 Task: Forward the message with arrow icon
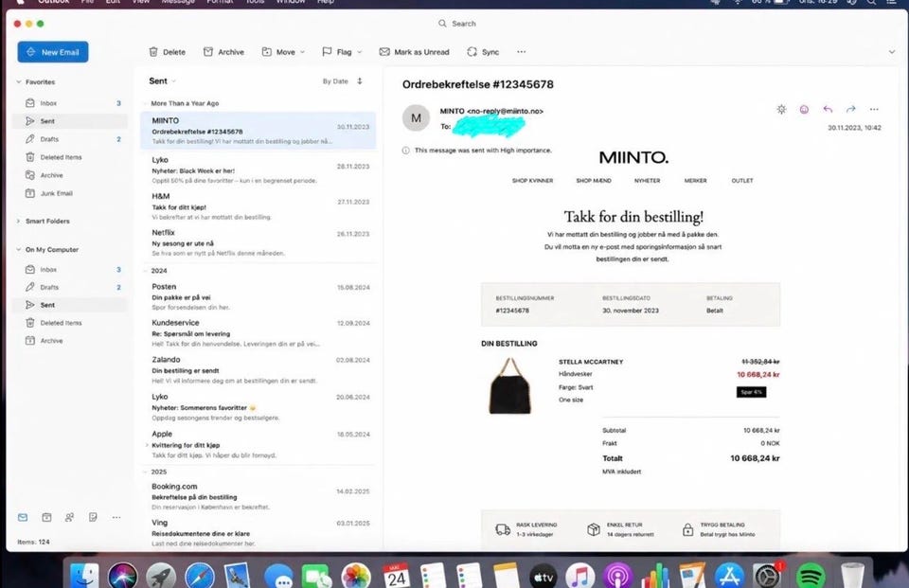pos(850,109)
